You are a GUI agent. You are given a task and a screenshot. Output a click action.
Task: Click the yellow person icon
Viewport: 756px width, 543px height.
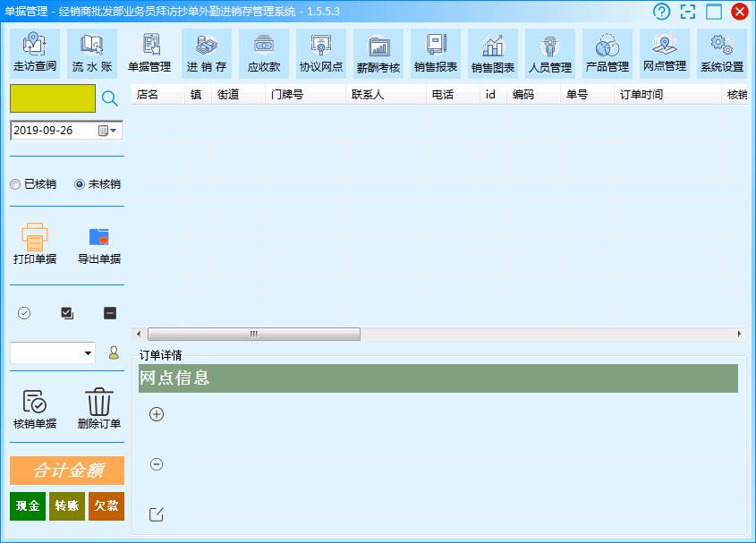(x=114, y=352)
